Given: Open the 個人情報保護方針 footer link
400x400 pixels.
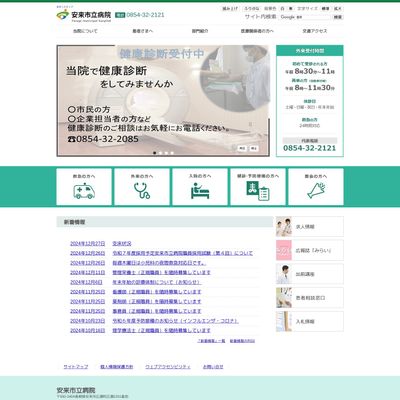Looking at the screenshot, I should pyautogui.click(x=117, y=367).
